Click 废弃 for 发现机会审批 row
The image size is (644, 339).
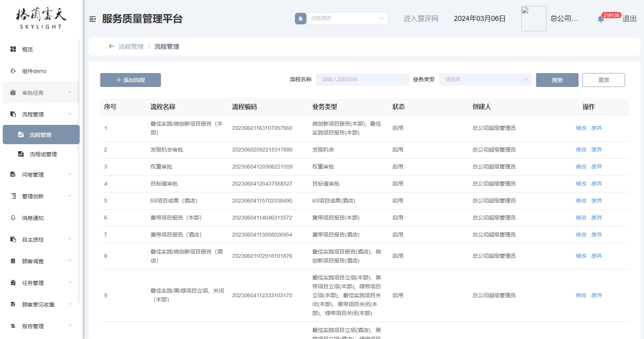(x=596, y=150)
